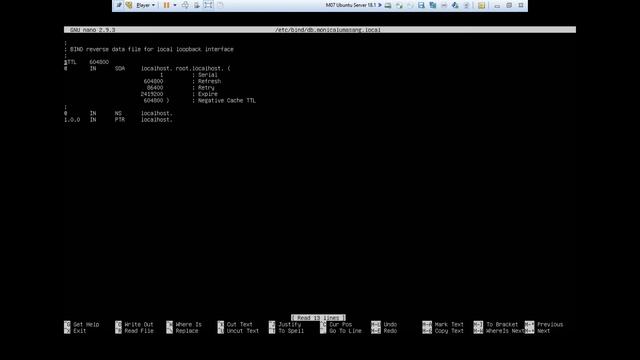Click the Negative Cache TTL comment

(227, 100)
